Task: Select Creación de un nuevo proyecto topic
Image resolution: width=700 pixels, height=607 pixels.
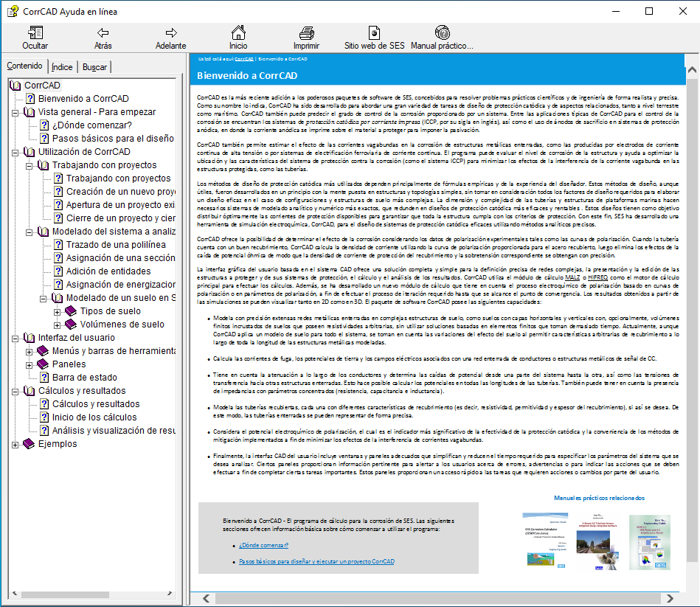Action: pos(120,192)
